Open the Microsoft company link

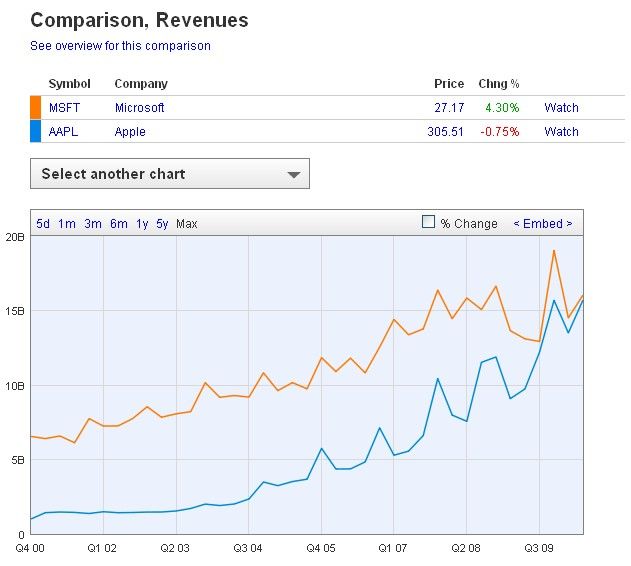coord(139,107)
